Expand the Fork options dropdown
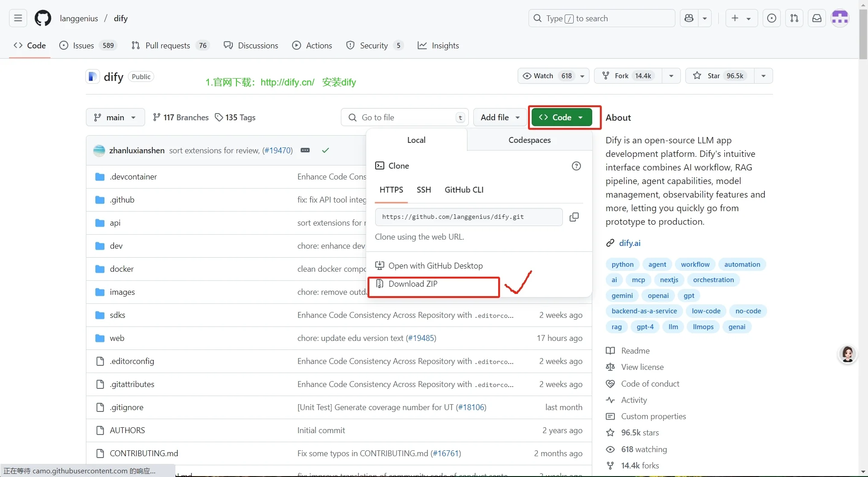The image size is (868, 477). (671, 76)
